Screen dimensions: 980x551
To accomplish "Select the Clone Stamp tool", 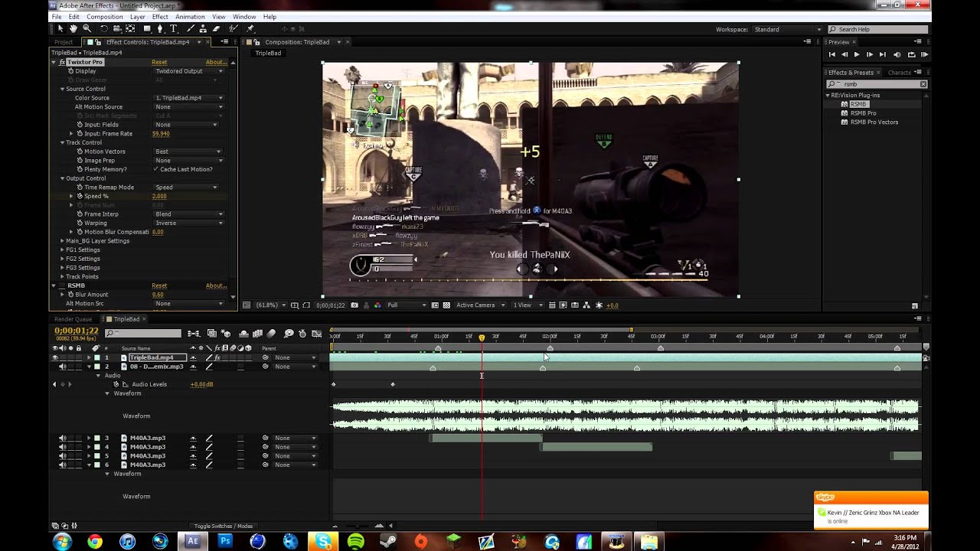I will point(204,29).
